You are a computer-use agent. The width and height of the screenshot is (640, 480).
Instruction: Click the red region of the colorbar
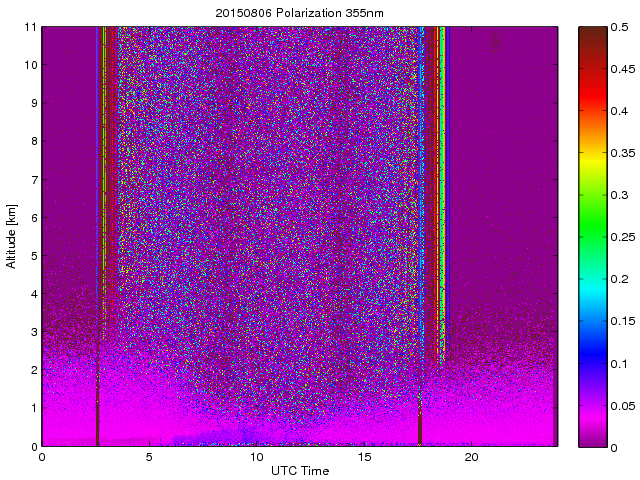pos(591,95)
